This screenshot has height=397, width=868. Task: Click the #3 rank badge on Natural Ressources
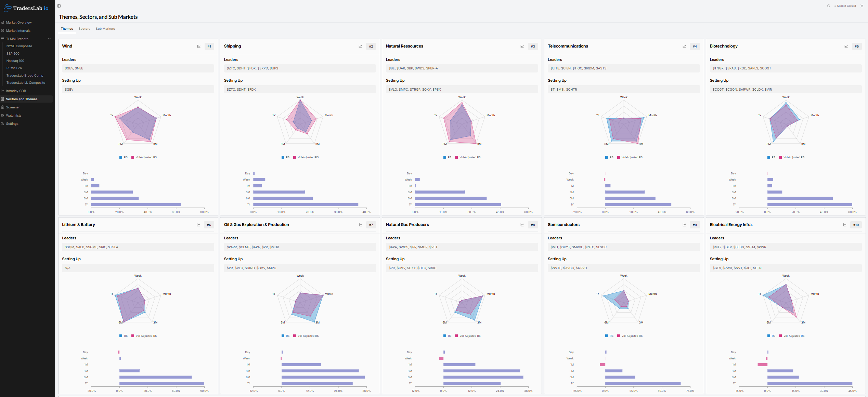click(533, 47)
